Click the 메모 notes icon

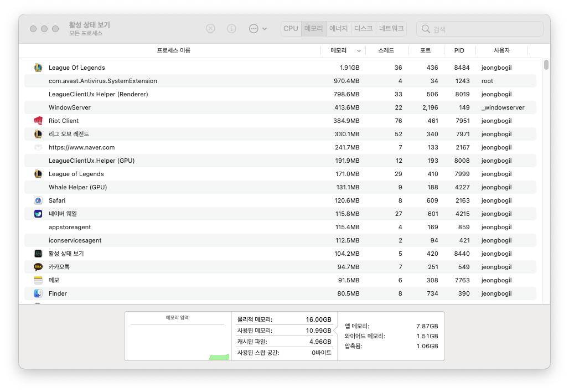[x=38, y=280]
